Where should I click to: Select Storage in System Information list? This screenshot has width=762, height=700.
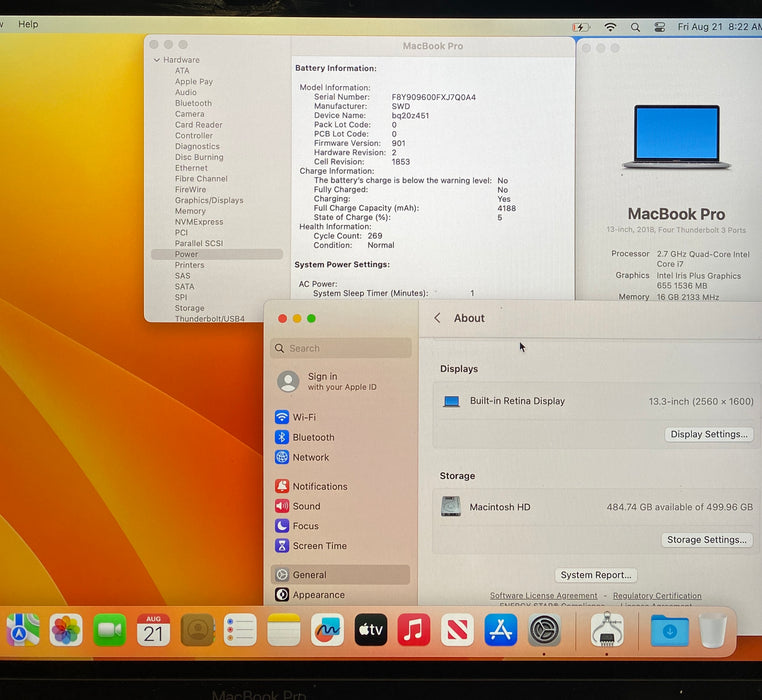(190, 308)
